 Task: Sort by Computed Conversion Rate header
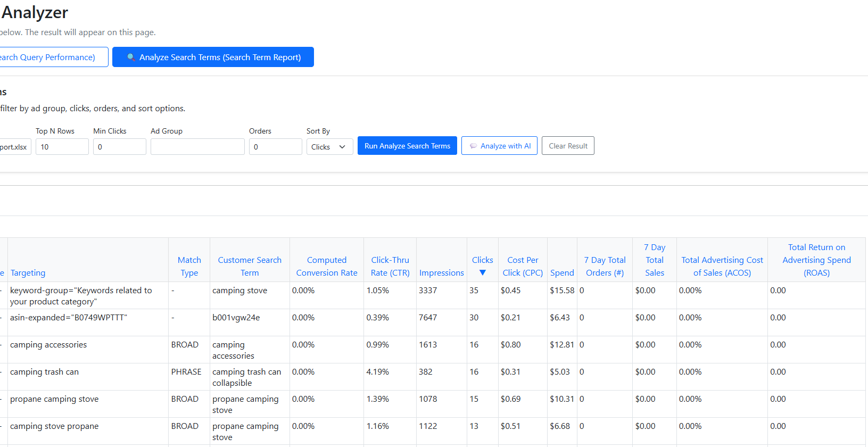click(x=327, y=266)
